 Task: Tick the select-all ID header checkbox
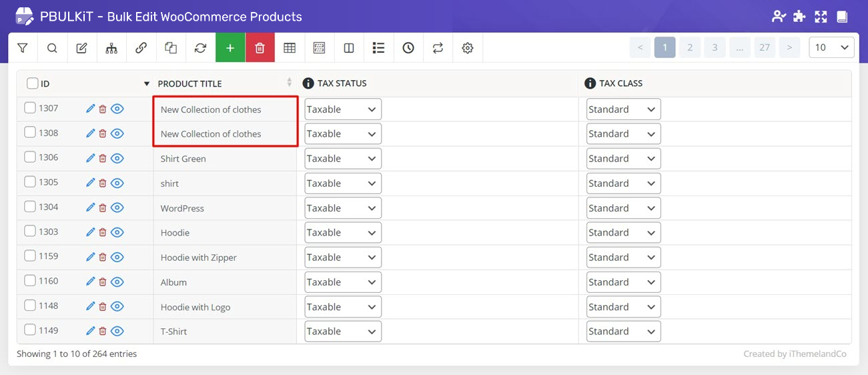click(x=33, y=83)
